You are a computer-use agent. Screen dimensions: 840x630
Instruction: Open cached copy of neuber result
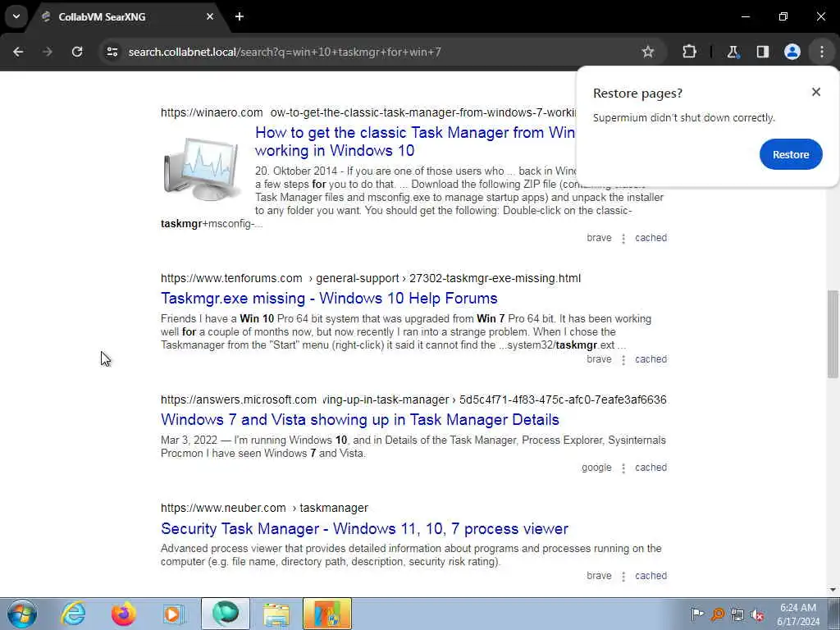point(651,576)
